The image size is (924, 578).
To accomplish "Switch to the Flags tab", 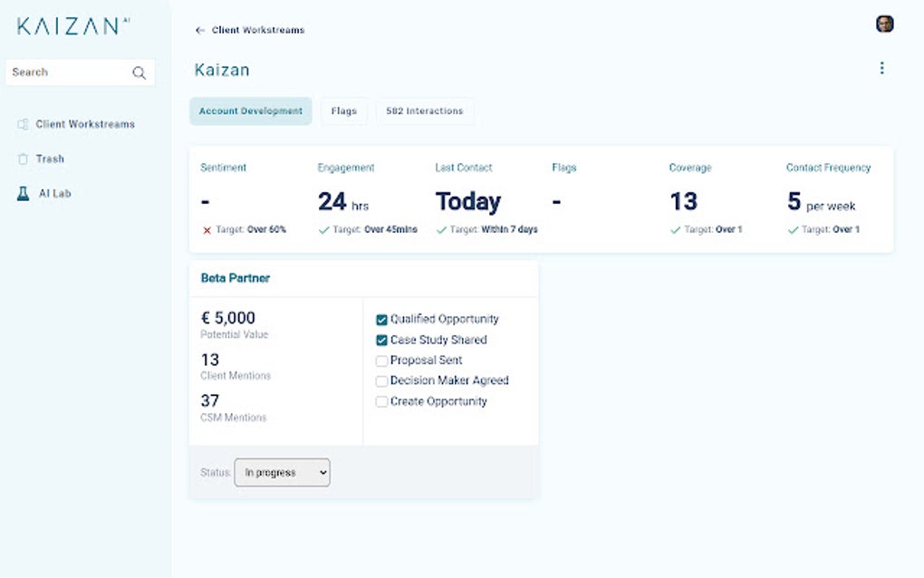I will [343, 111].
